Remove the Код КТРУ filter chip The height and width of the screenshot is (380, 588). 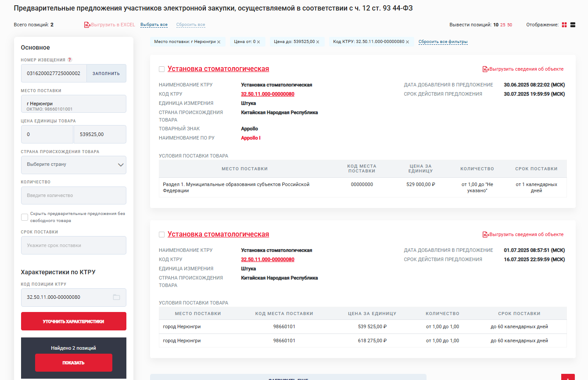tap(407, 42)
